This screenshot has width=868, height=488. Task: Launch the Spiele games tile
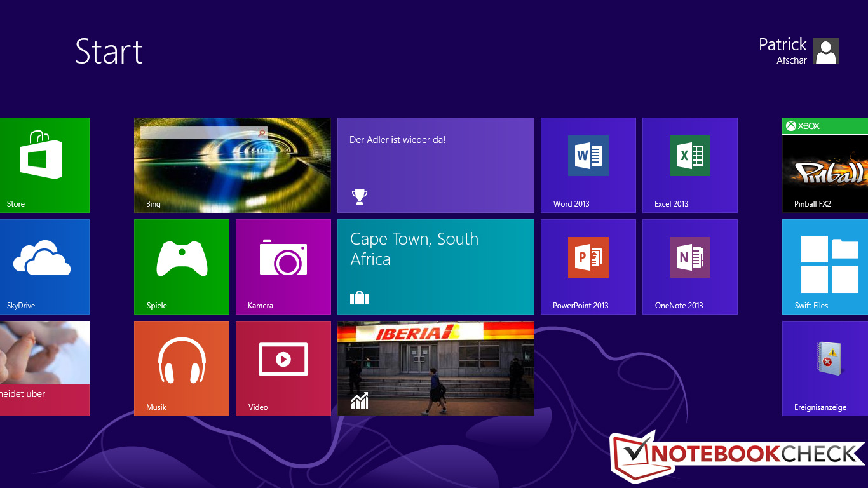[x=182, y=266]
